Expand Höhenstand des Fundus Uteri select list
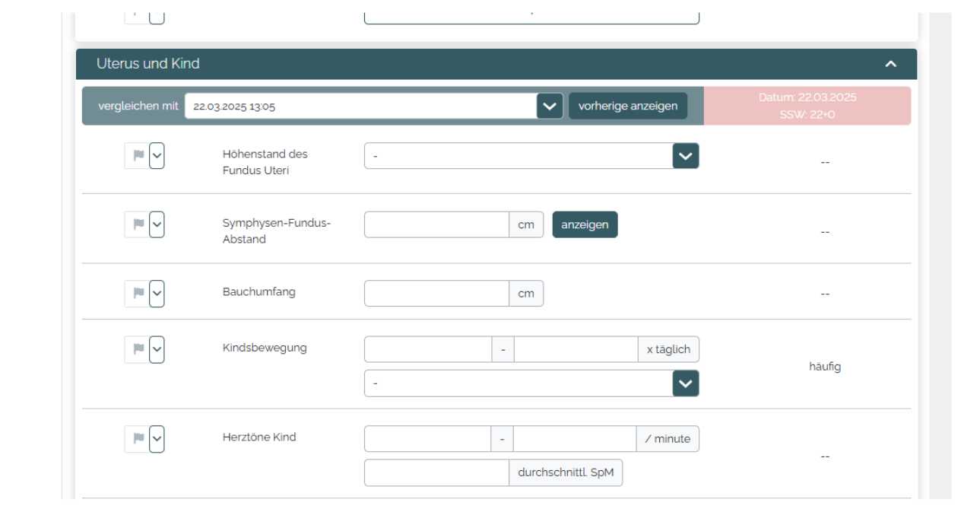Viewport: 980px width, 512px height. coord(685,156)
